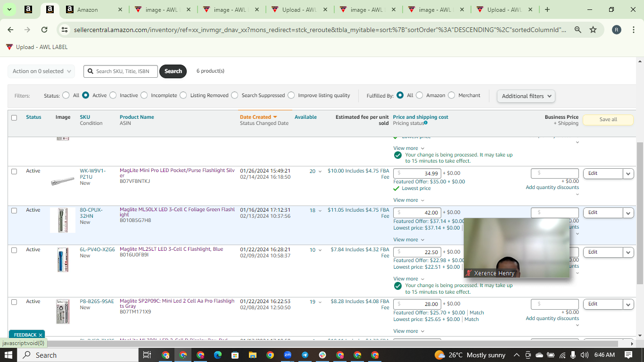This screenshot has height=362, width=644.
Task: Close the tab labeled Amazon
Action: click(120, 9)
